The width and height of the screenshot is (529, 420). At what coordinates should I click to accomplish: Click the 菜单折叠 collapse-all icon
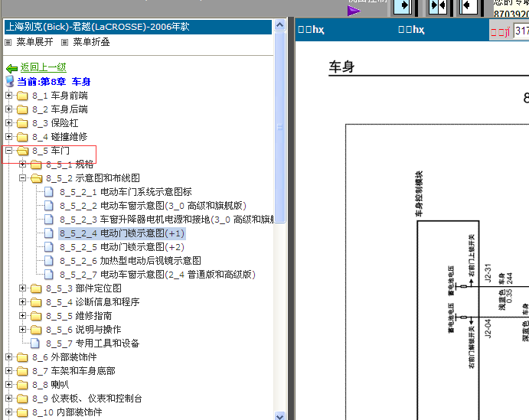click(x=65, y=43)
